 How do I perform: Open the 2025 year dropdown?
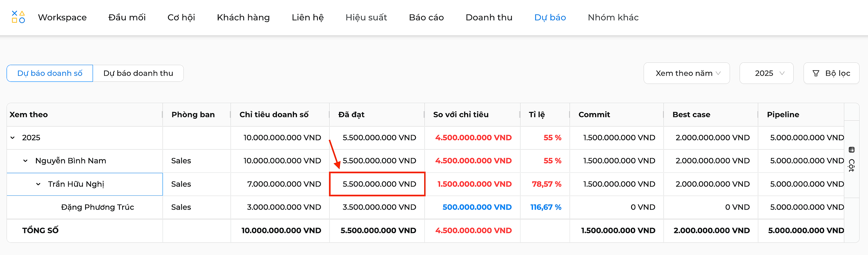click(766, 73)
